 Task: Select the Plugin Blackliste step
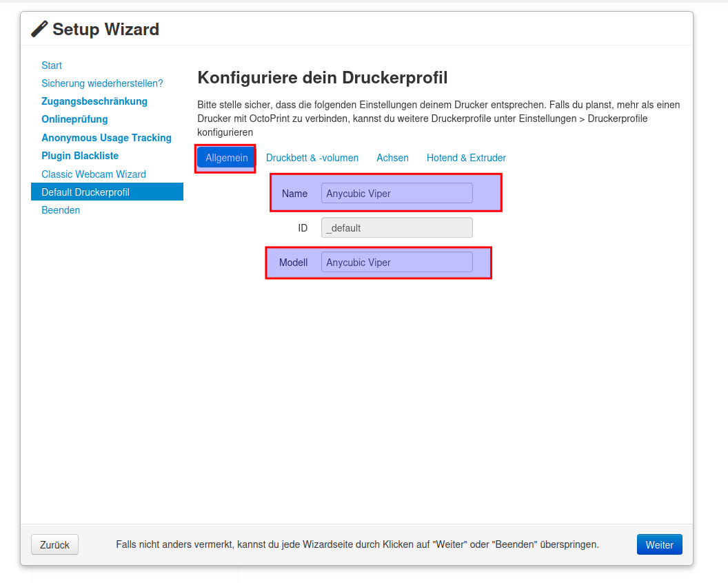[x=80, y=156]
